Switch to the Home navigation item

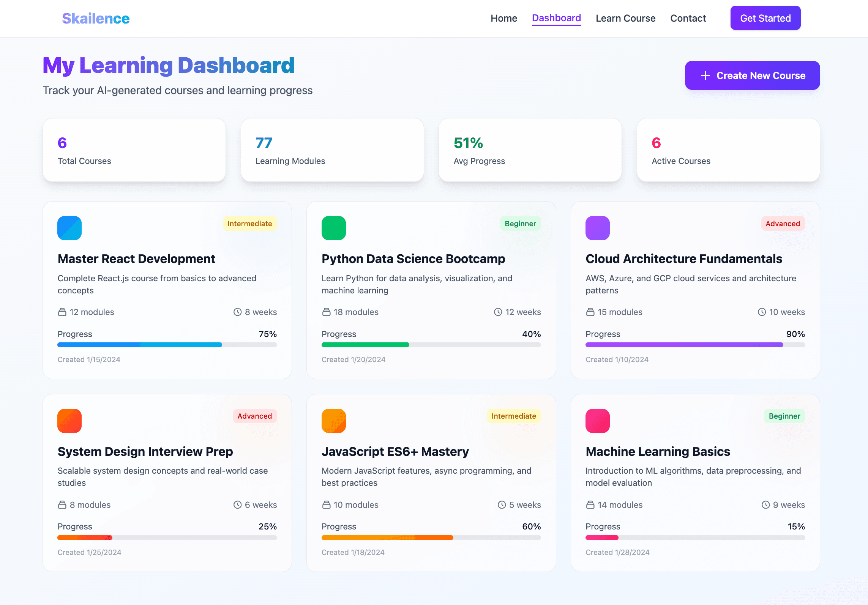coord(504,18)
